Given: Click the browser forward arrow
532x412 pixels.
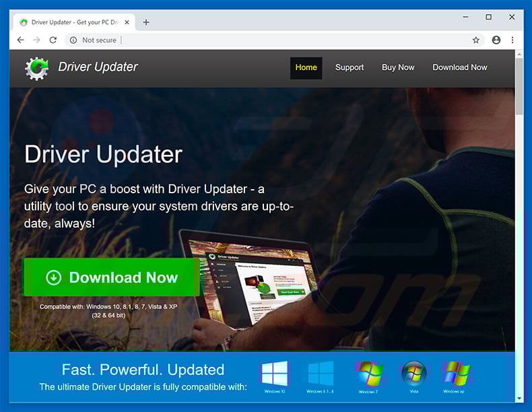Looking at the screenshot, I should tap(36, 40).
